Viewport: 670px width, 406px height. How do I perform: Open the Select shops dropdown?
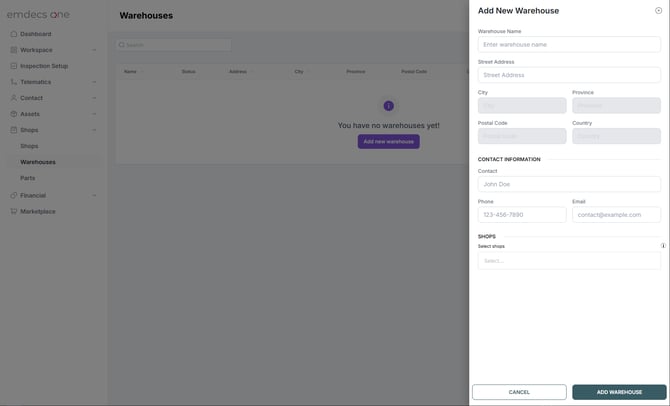click(569, 261)
